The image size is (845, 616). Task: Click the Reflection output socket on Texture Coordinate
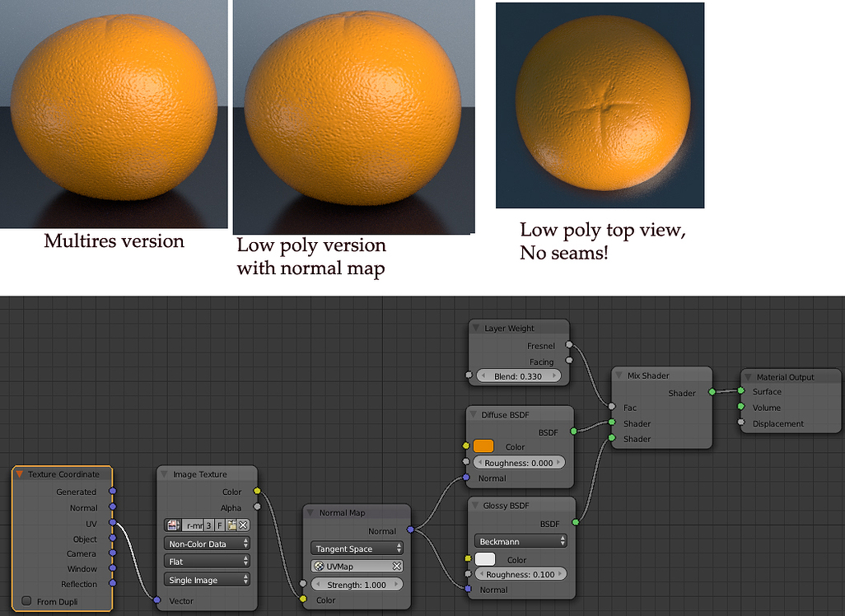coord(113,582)
